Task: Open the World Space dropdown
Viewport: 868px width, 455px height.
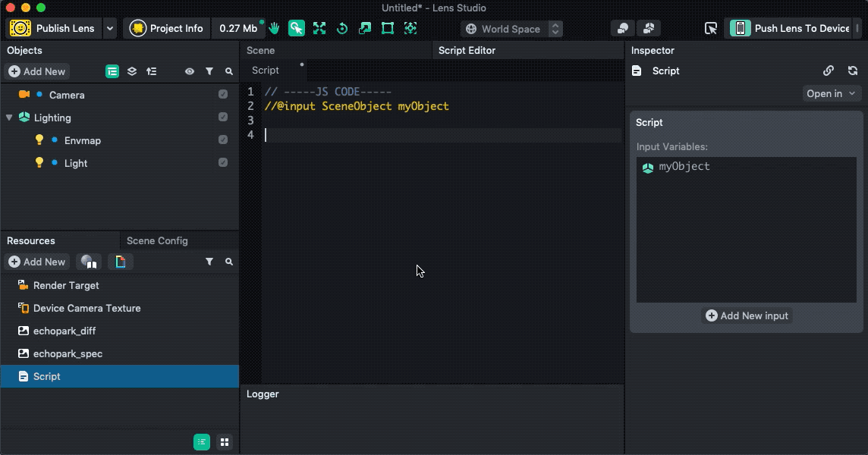Action: 511,29
